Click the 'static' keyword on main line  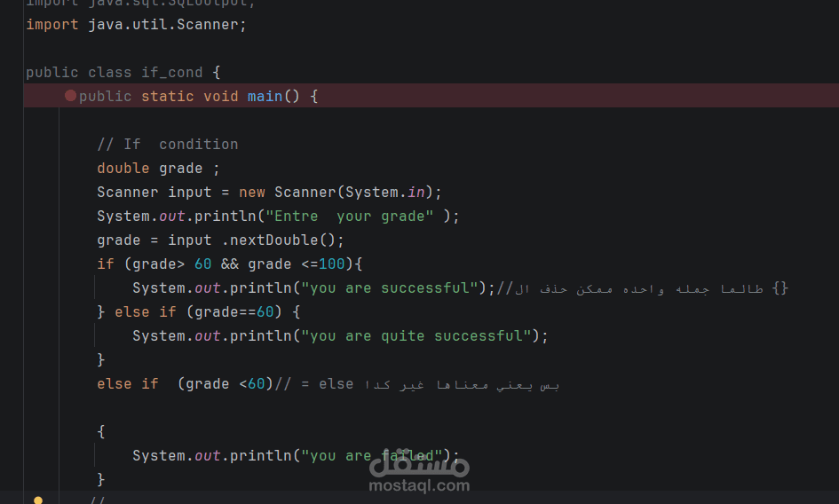click(168, 97)
